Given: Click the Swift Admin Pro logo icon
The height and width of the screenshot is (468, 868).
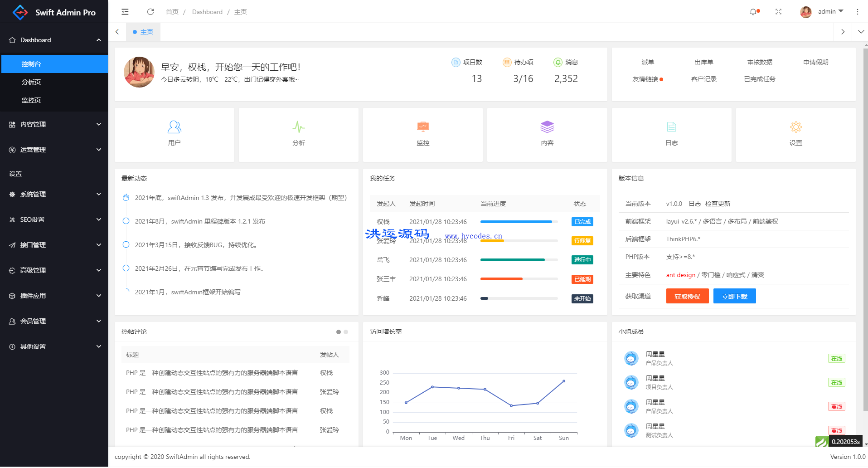Looking at the screenshot, I should click(x=20, y=12).
